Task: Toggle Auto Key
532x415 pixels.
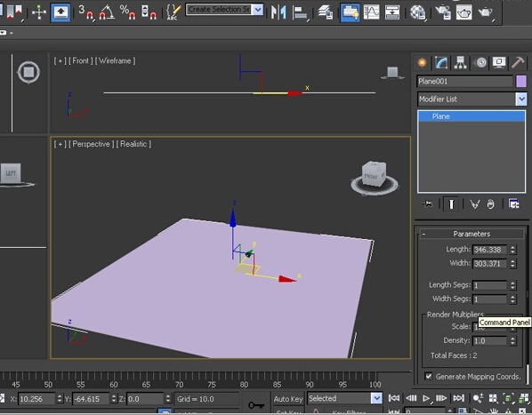Action: (288, 399)
